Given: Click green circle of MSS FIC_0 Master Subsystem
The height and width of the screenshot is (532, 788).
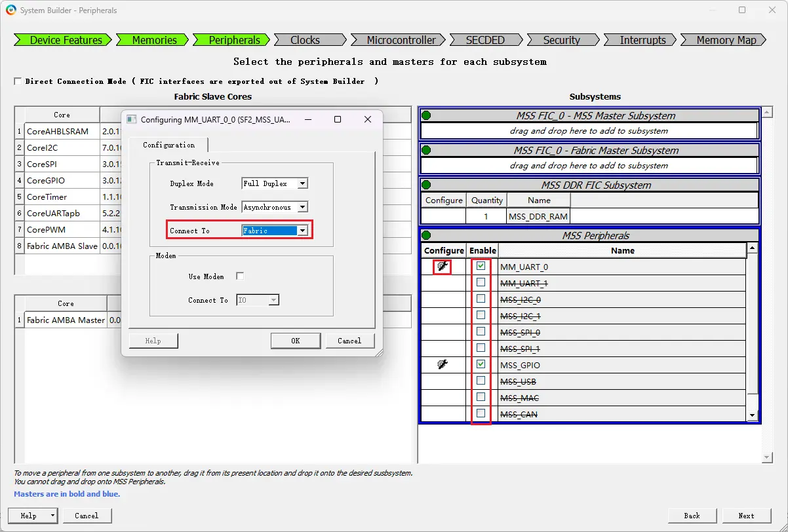Looking at the screenshot, I should (x=426, y=115).
